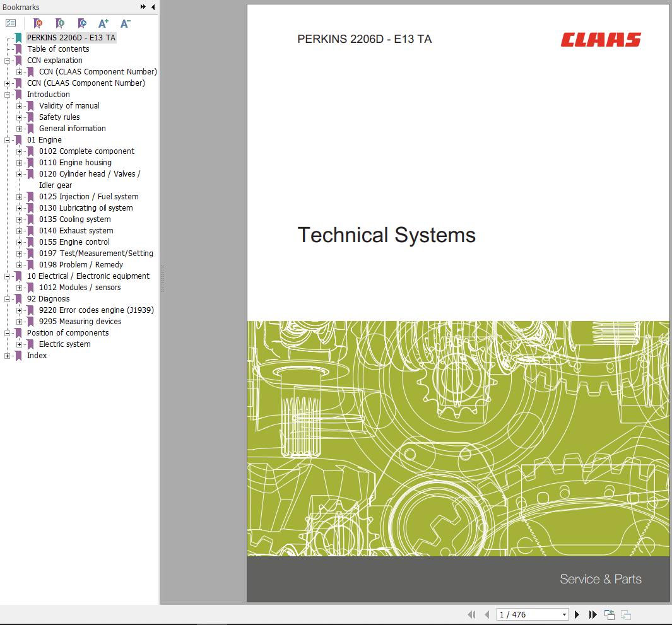Image resolution: width=672 pixels, height=625 pixels.
Task: Click the previous view icon
Action: [610, 614]
